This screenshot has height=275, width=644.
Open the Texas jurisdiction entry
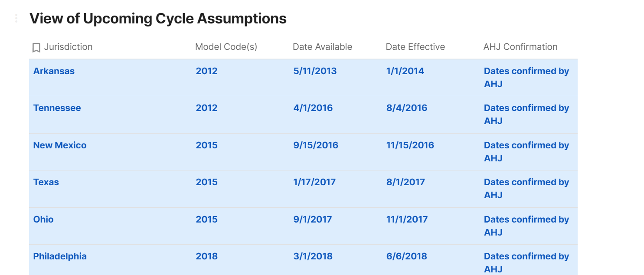coord(46,182)
